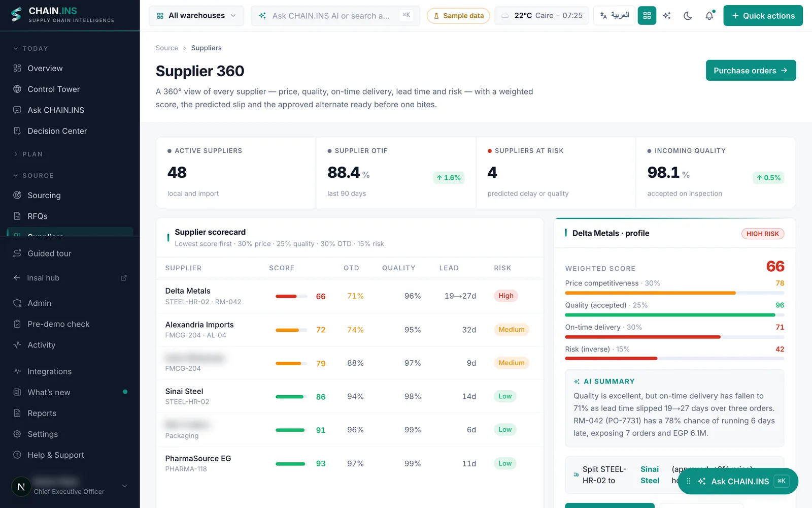Select the Sinai Steel supplier row
812x508 pixels.
click(350, 396)
